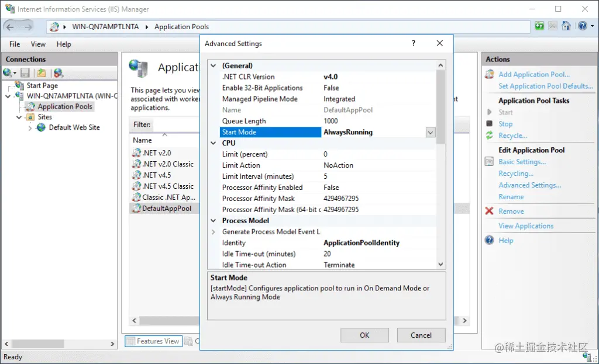Click the .NET v4.5 Classic pool icon

coord(136,186)
